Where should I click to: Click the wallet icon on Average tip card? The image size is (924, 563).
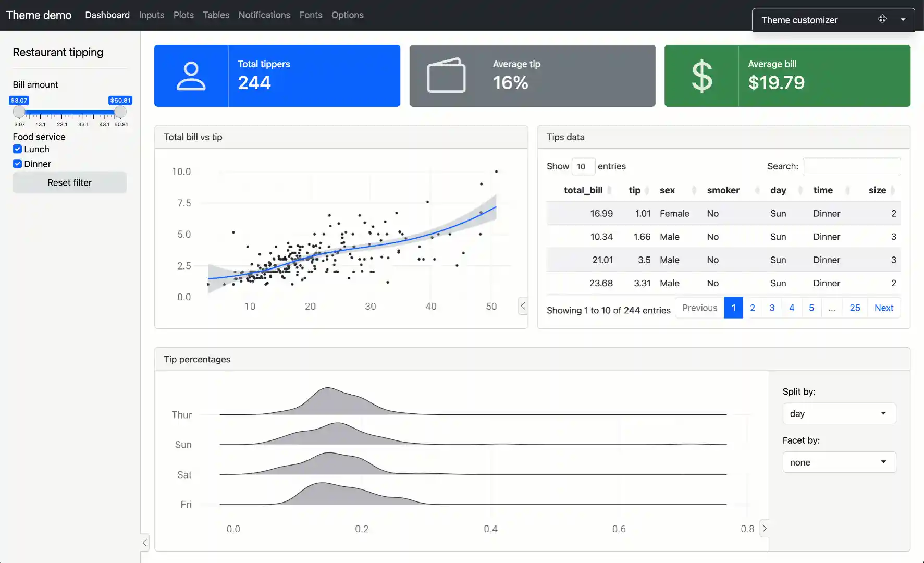[446, 76]
